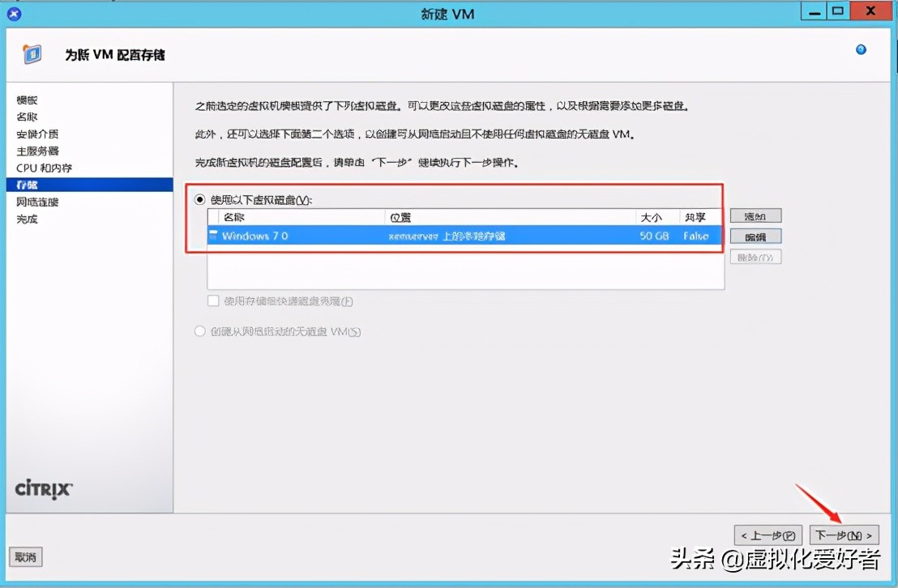Select the use following virtual disks radio
Screen dimensions: 898x588
199,200
